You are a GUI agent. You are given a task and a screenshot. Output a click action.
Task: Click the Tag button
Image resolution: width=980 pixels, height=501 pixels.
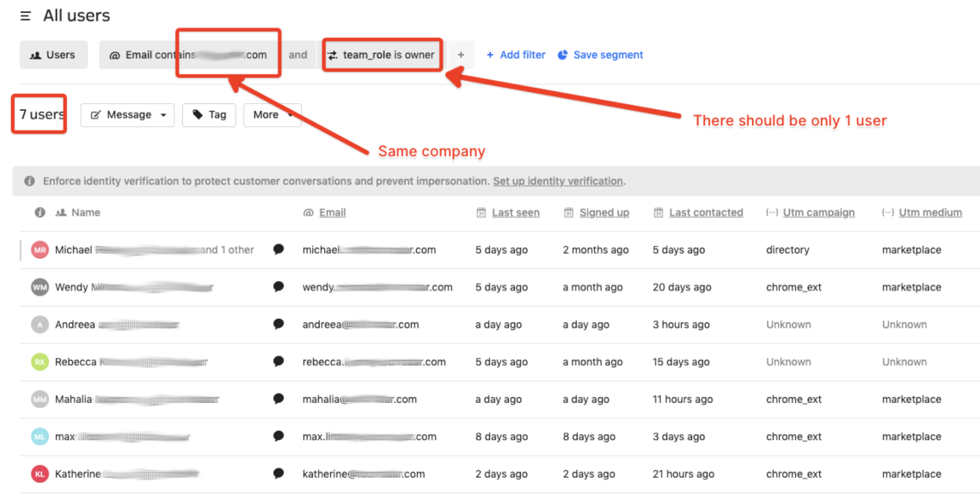209,115
